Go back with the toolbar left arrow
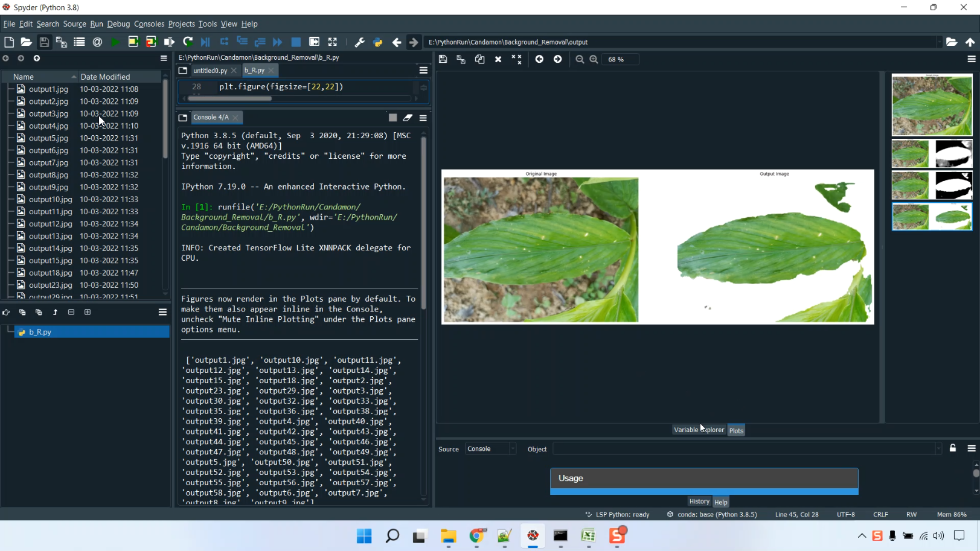980x551 pixels. 397,42
